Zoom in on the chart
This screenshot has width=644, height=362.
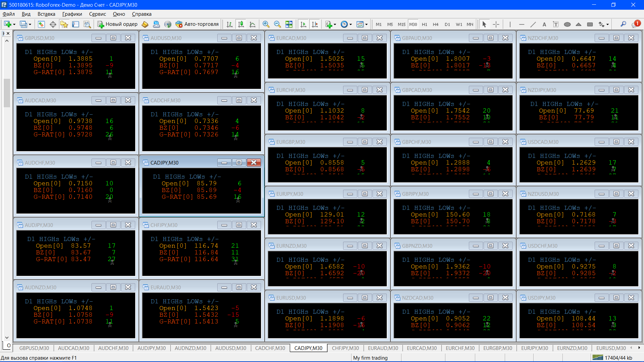266,24
